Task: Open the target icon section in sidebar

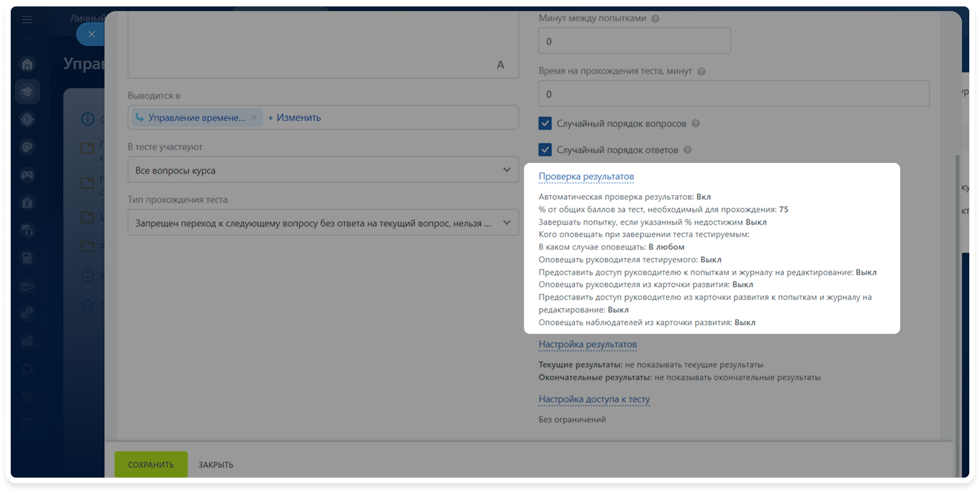Action: click(x=27, y=119)
